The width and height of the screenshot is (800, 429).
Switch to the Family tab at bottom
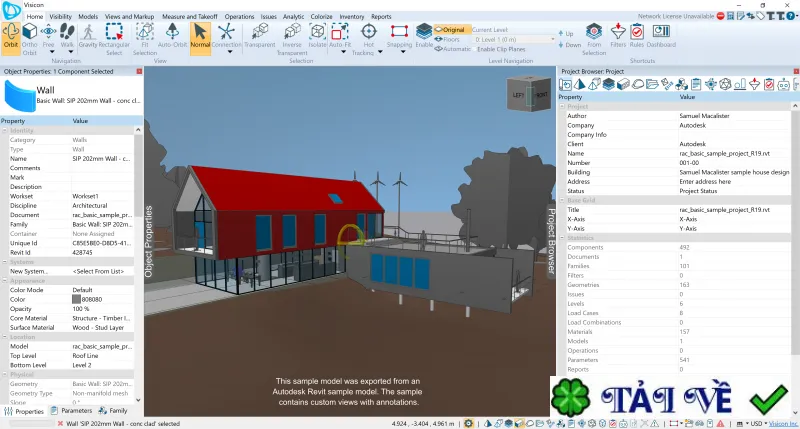tap(113, 411)
